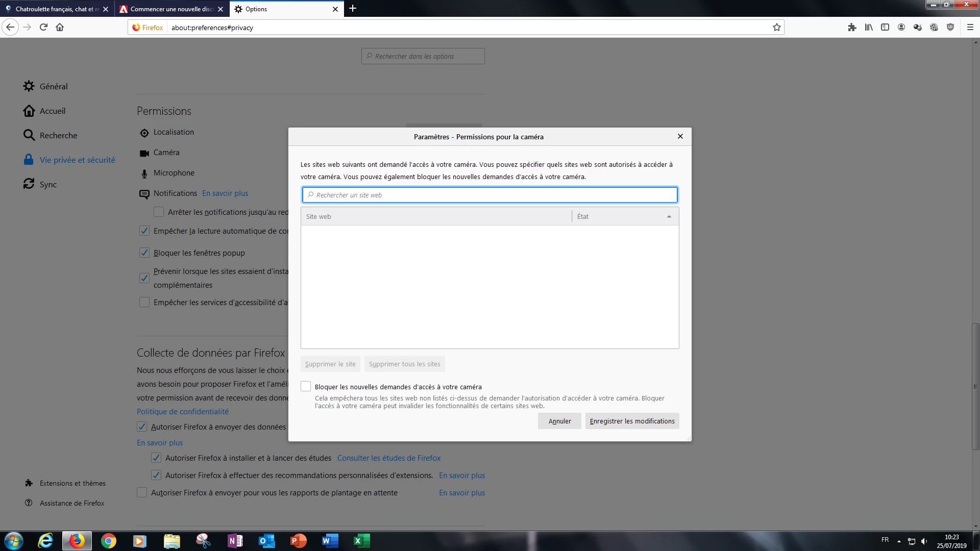Uncheck Bloquer les fenêtres popup
Screen dimensions: 980x551
tap(144, 253)
